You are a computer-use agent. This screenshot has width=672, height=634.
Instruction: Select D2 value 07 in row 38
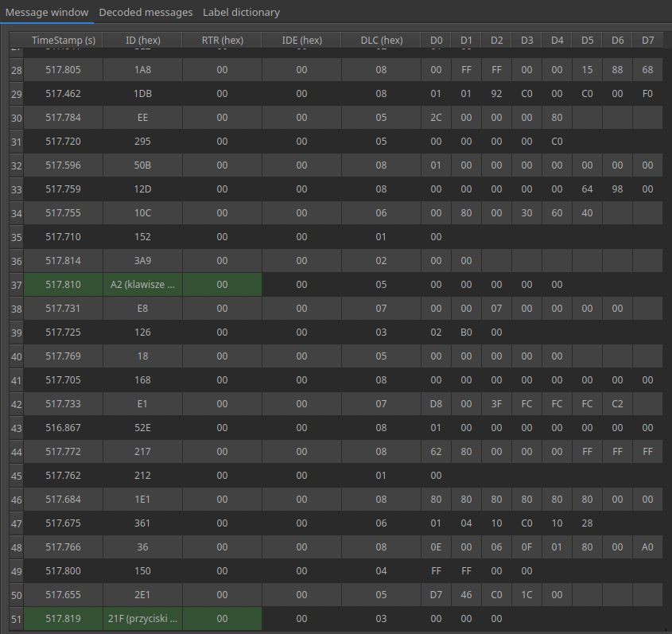pos(496,308)
